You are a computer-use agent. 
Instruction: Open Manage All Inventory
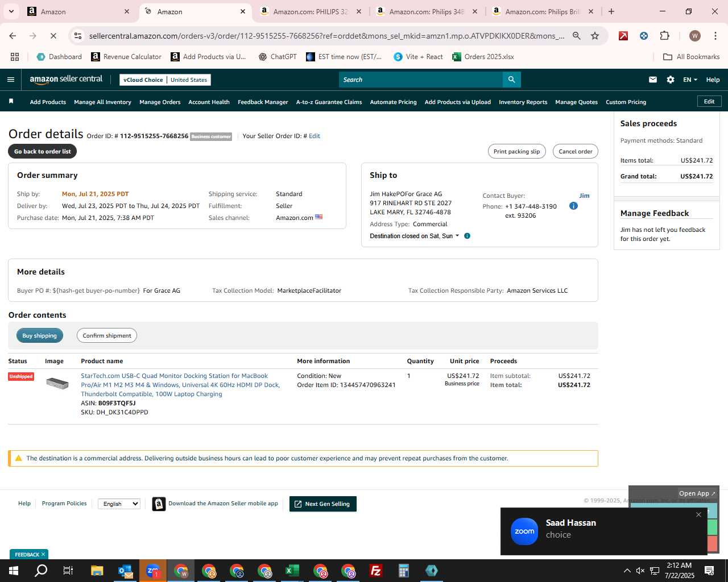102,102
